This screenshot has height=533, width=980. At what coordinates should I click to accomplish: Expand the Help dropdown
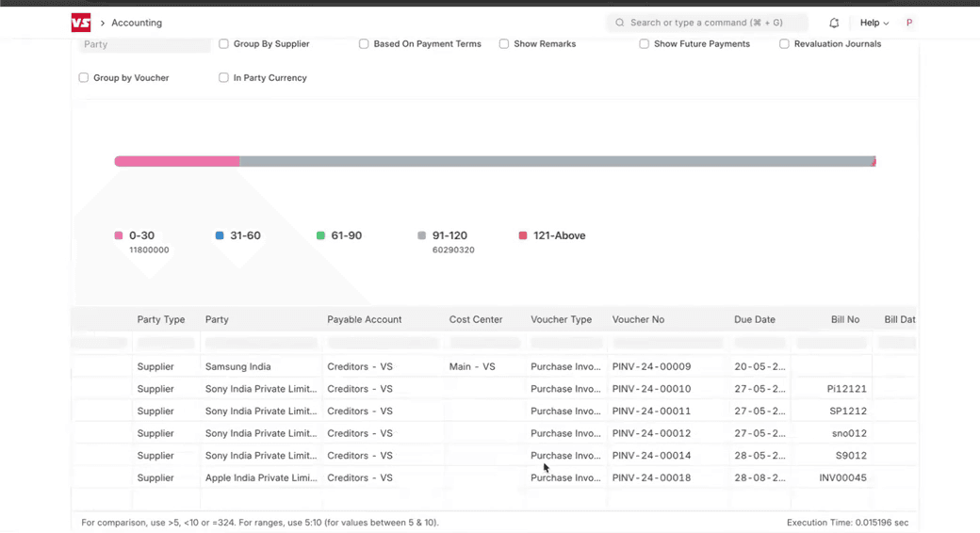(x=874, y=23)
